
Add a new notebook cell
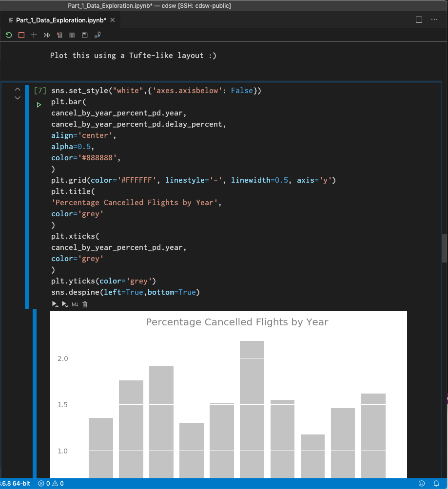(x=34, y=35)
